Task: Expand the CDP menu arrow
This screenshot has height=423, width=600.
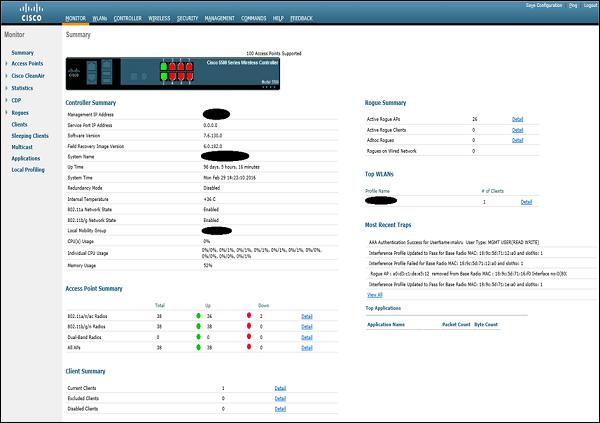Action: [7, 100]
